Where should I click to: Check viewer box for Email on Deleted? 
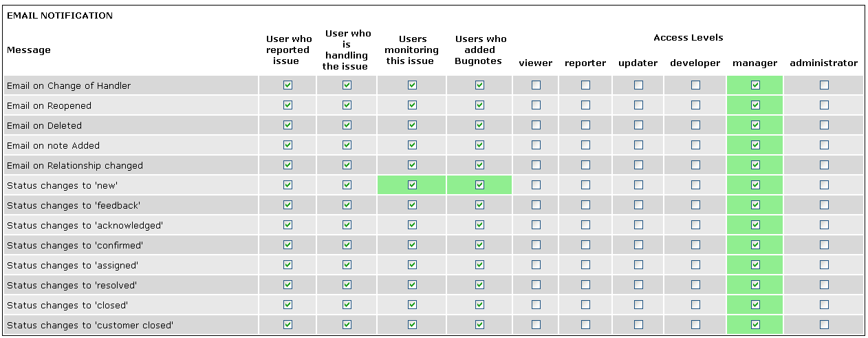click(536, 125)
